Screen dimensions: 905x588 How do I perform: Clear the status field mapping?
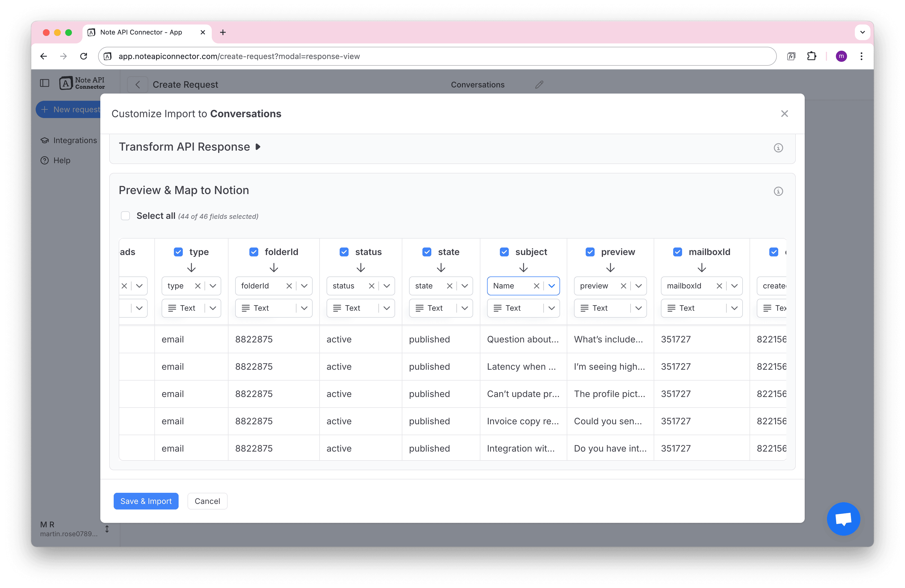[x=371, y=286]
